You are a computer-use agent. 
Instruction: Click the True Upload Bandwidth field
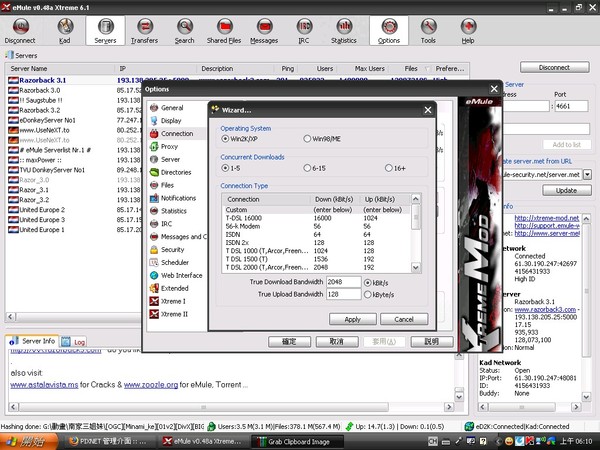pyautogui.click(x=343, y=294)
